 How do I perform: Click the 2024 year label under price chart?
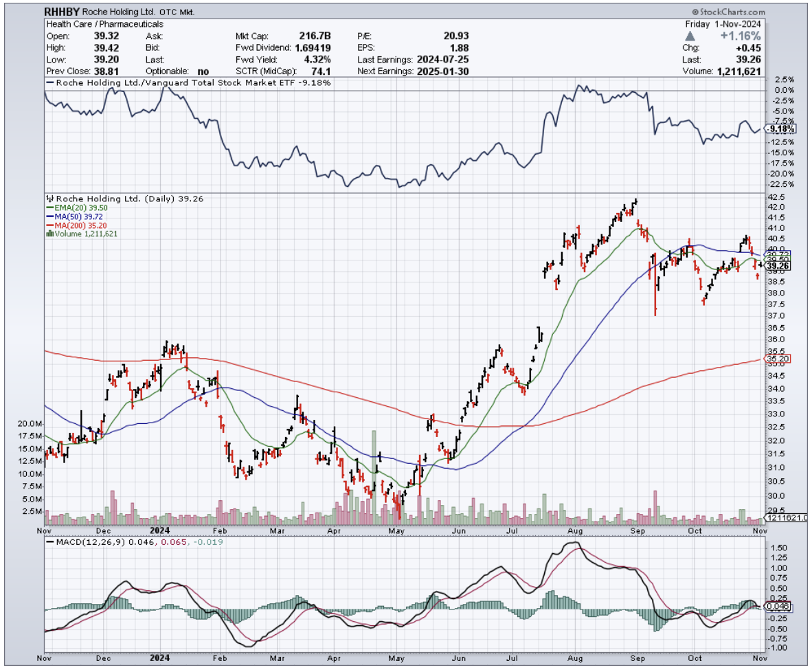[161, 531]
